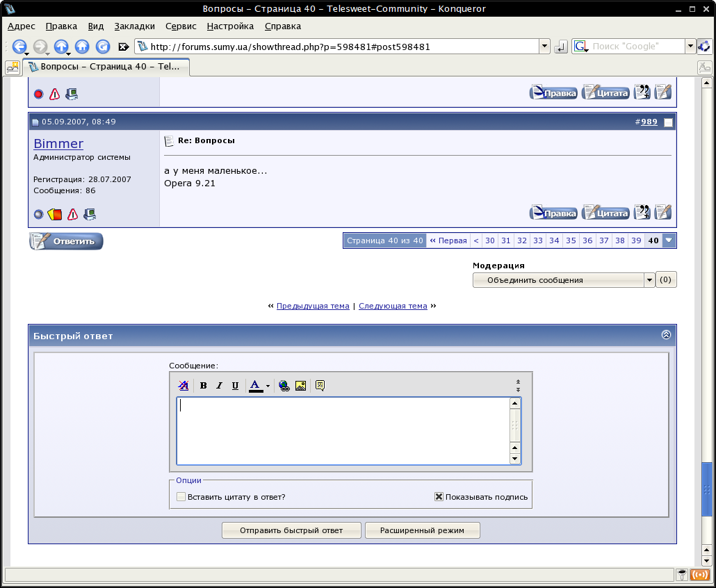
Task: Click the remove text formatting icon
Action: point(184,386)
